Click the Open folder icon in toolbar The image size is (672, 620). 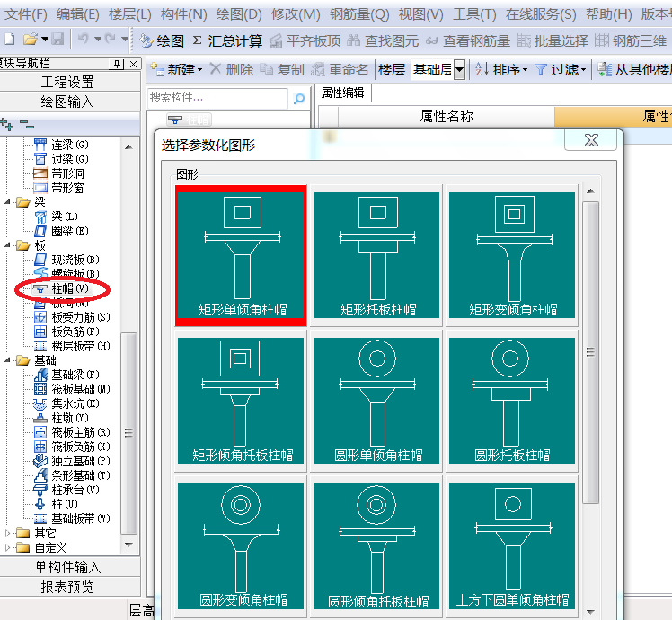tap(31, 40)
